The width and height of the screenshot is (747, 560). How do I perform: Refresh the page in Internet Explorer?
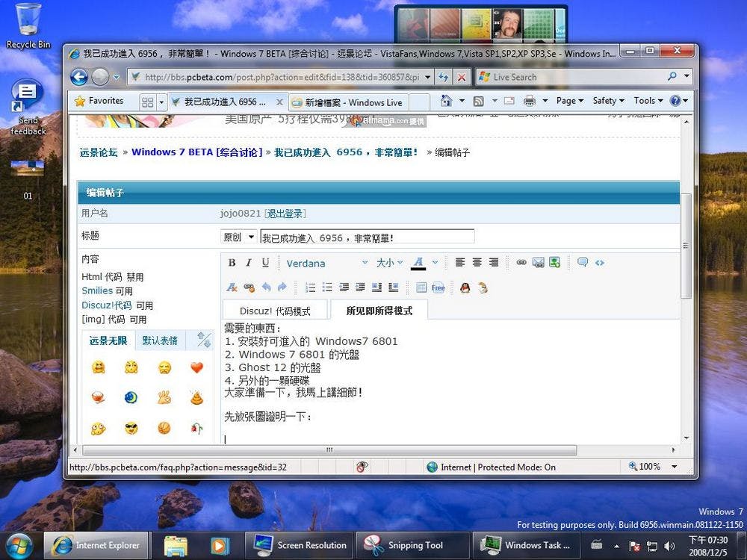tap(444, 77)
